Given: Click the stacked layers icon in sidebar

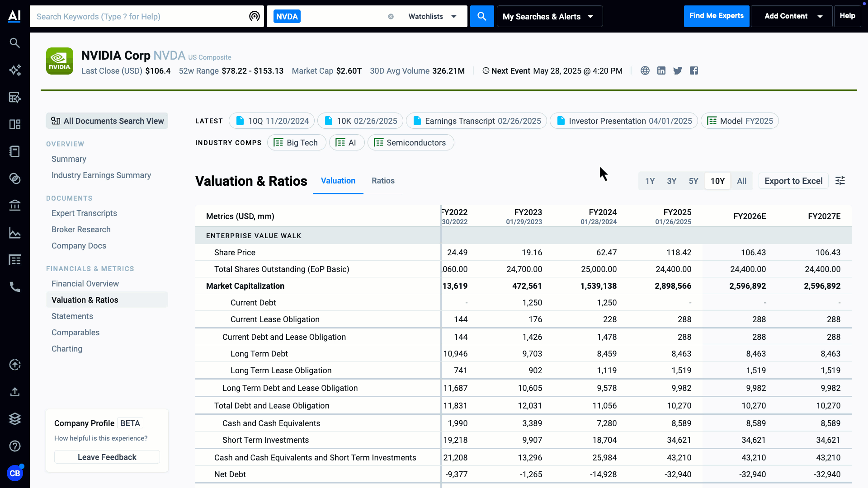Looking at the screenshot, I should [15, 419].
